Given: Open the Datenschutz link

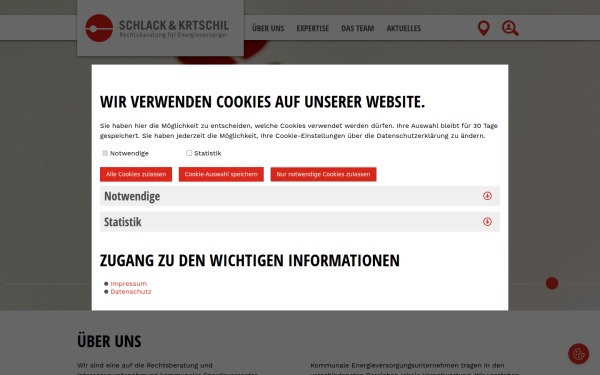Looking at the screenshot, I should (x=131, y=292).
